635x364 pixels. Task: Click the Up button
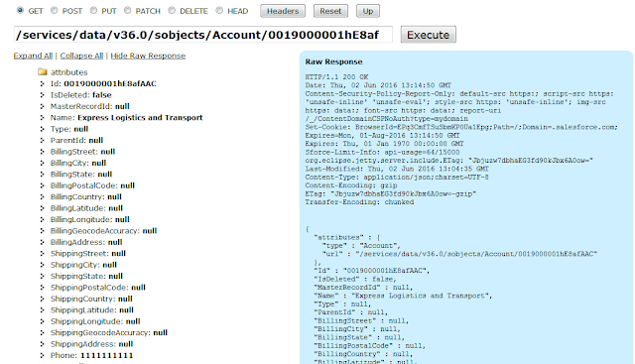pos(368,11)
